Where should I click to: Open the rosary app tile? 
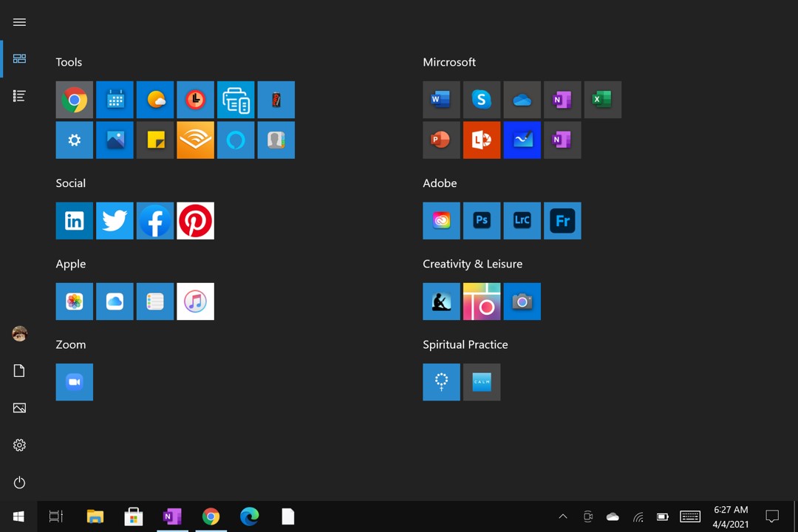coord(441,382)
